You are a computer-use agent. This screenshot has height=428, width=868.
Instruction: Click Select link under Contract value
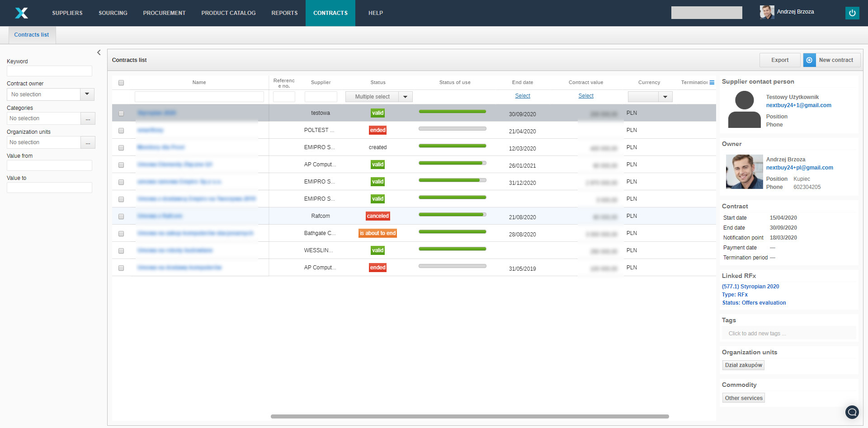586,96
